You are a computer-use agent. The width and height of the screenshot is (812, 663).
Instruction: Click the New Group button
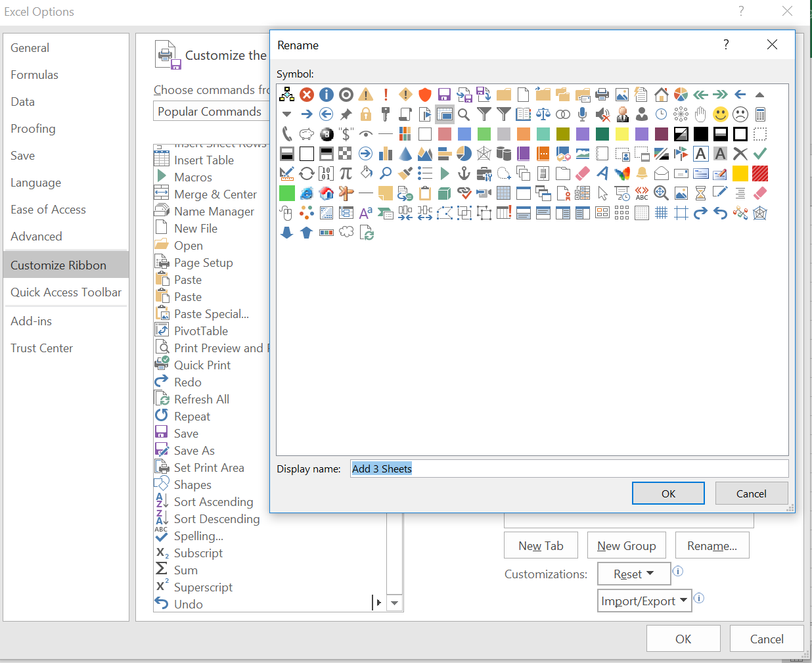(x=626, y=545)
